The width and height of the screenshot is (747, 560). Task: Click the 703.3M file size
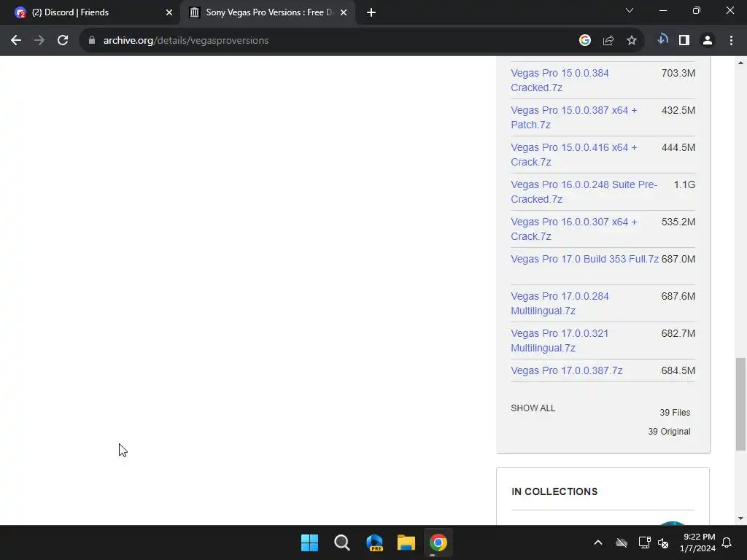tap(678, 74)
